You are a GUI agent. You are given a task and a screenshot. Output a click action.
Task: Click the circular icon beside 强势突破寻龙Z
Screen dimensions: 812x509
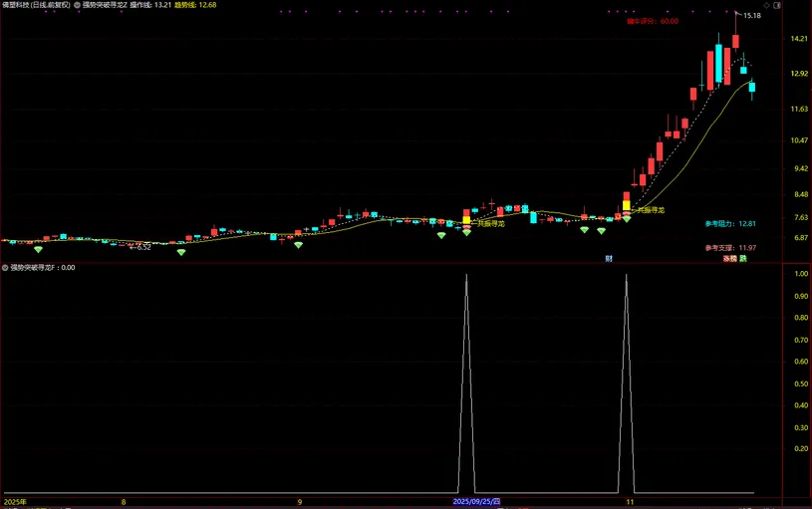tap(78, 5)
